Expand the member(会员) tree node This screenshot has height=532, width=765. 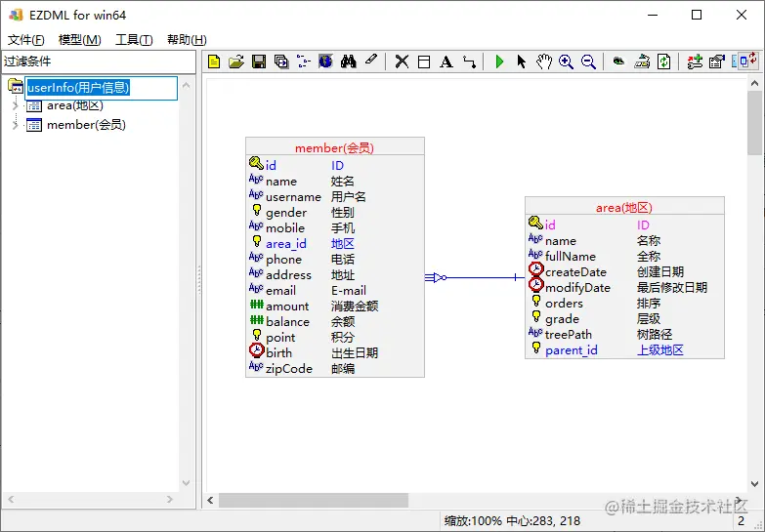[15, 125]
